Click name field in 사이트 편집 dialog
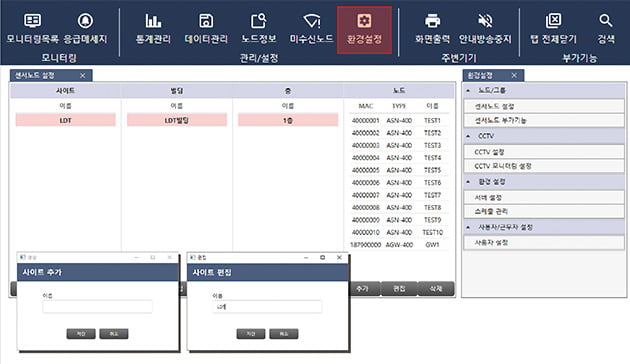This screenshot has height=364, width=630. pos(267,307)
